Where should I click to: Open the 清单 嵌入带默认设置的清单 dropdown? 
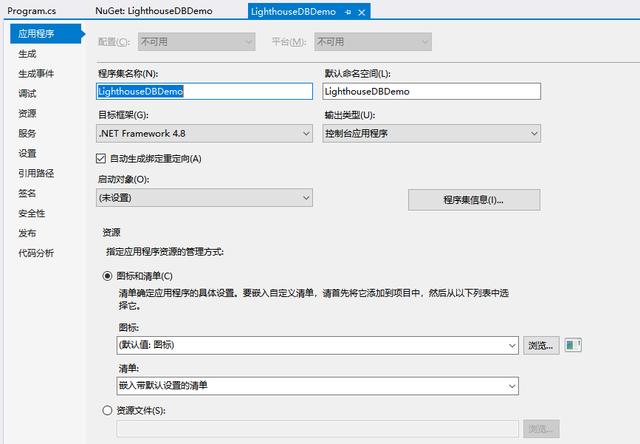pyautogui.click(x=318, y=386)
